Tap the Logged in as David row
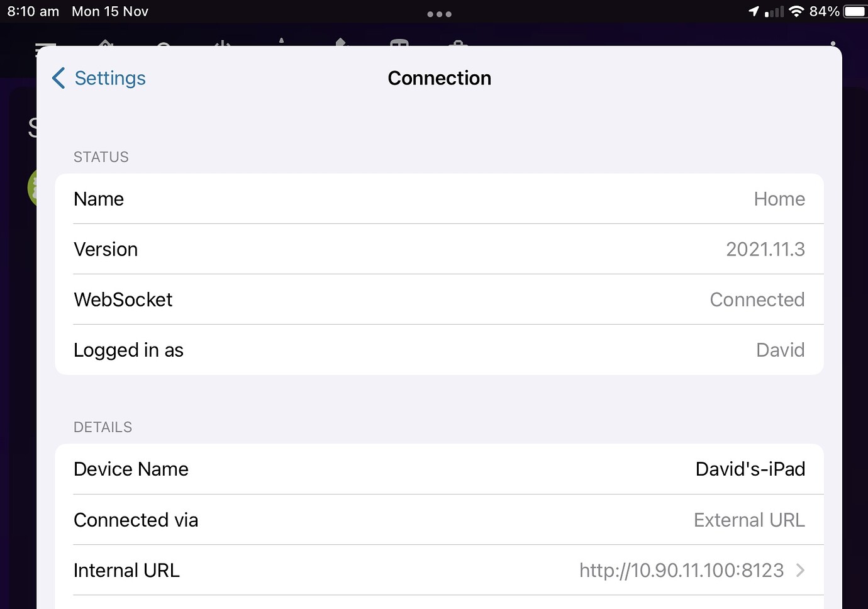The width and height of the screenshot is (868, 609). pyautogui.click(x=440, y=350)
